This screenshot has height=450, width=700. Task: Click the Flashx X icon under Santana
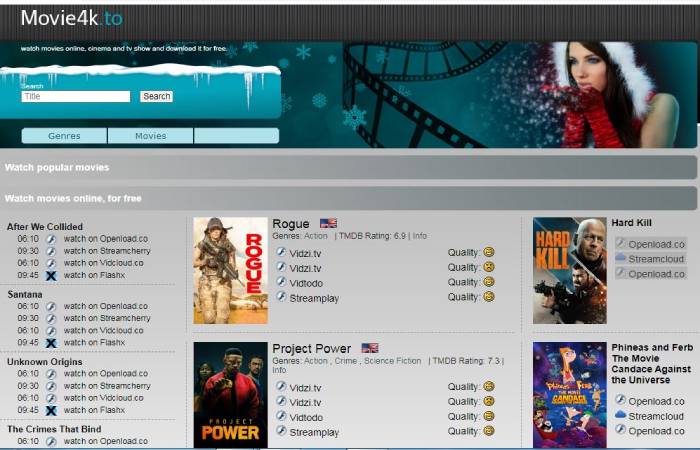(x=50, y=343)
